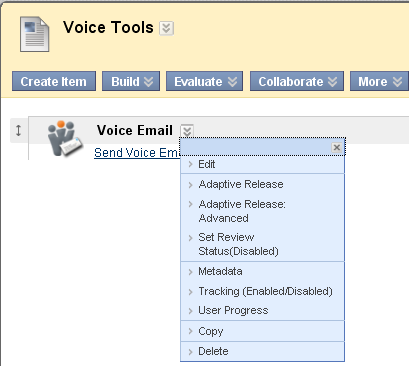This screenshot has height=366, width=409.
Task: Close the context menu with X button
Action: click(337, 147)
